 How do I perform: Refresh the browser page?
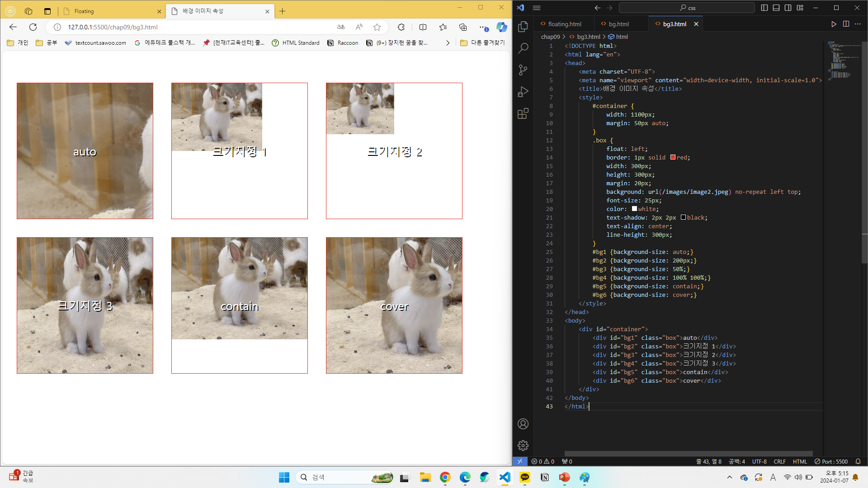[33, 27]
